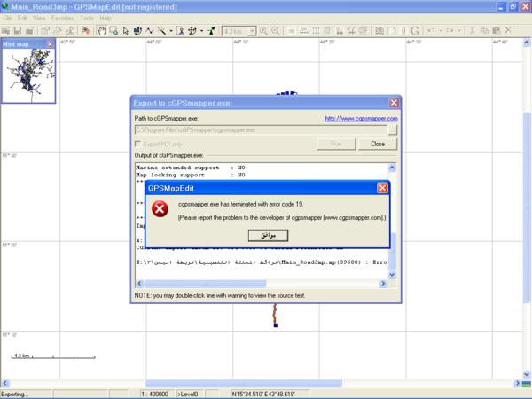Select the transform tool with crossed arrows
This screenshot has height=399, width=532.
192,31
